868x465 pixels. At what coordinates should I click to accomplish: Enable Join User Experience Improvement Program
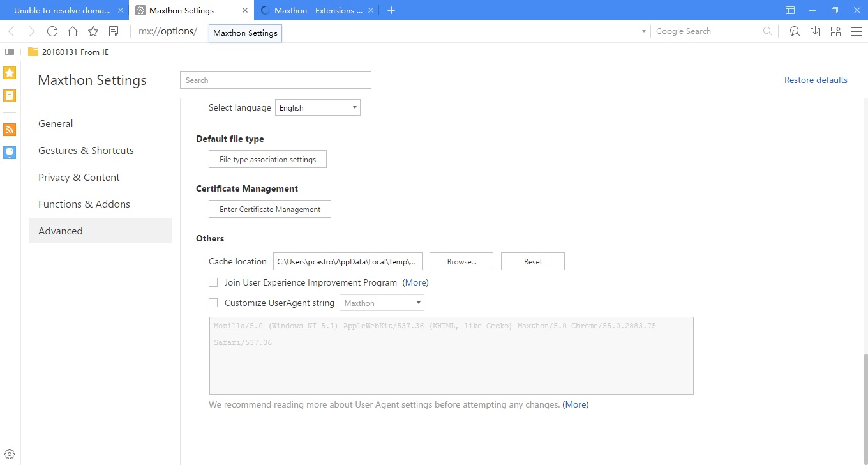pos(213,282)
